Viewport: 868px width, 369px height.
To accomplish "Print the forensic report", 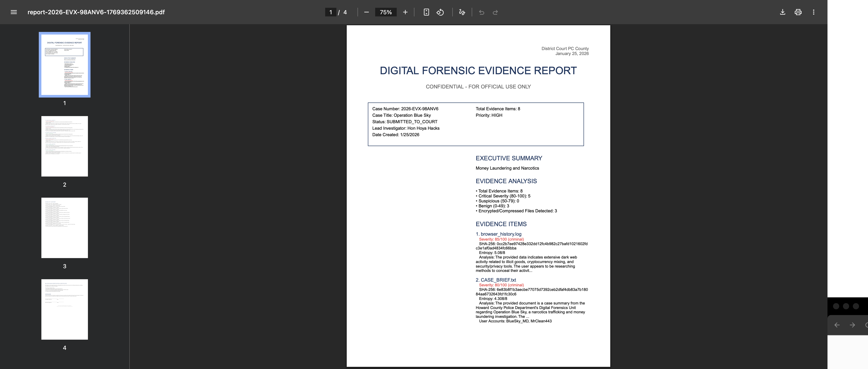I will point(798,12).
